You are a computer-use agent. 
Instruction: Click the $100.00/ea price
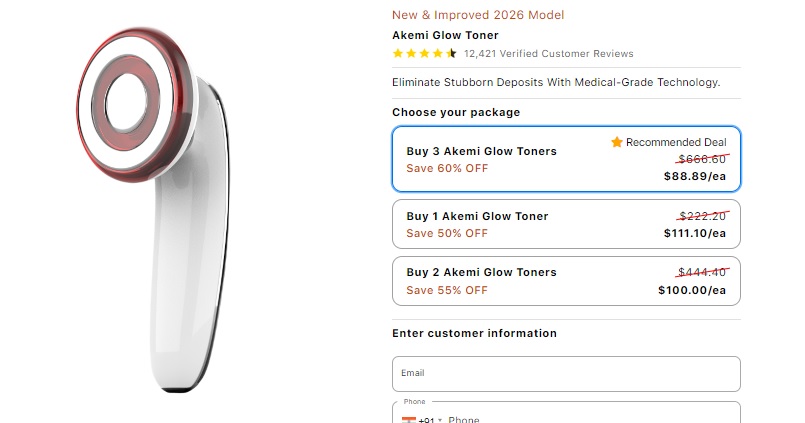pos(698,290)
